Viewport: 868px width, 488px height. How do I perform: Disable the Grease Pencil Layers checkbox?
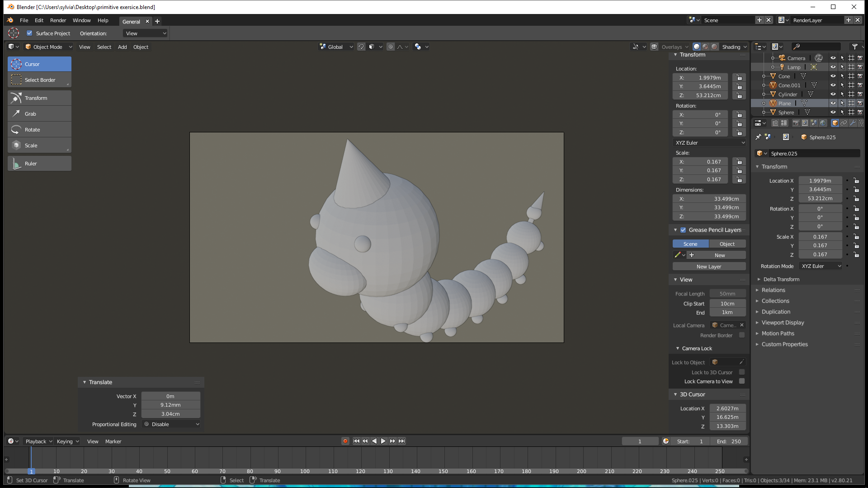[x=683, y=230]
